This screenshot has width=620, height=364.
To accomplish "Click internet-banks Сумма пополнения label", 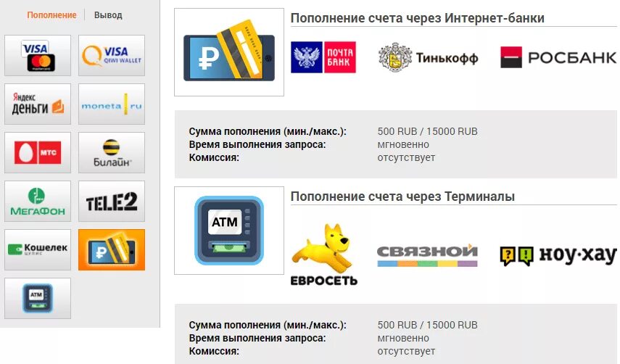I will [x=268, y=131].
